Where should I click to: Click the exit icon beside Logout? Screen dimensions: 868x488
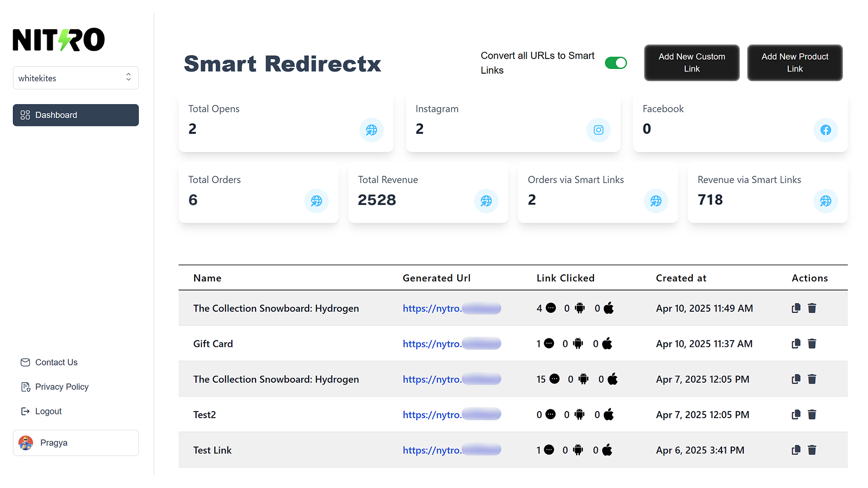[x=25, y=411]
